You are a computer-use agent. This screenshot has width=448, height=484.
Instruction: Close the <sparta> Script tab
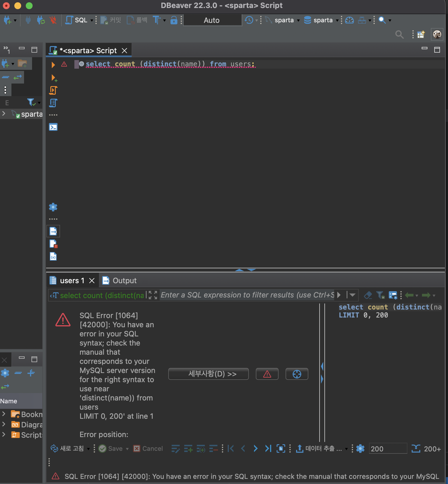124,51
